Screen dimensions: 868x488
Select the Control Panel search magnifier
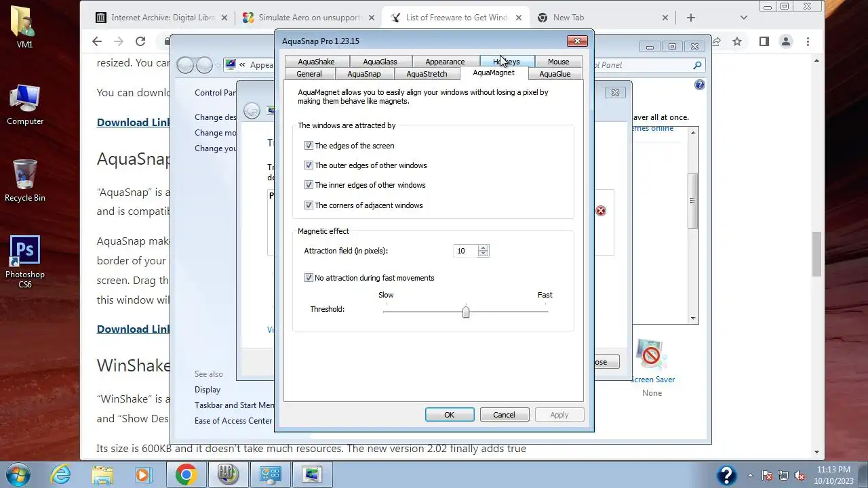click(x=697, y=65)
